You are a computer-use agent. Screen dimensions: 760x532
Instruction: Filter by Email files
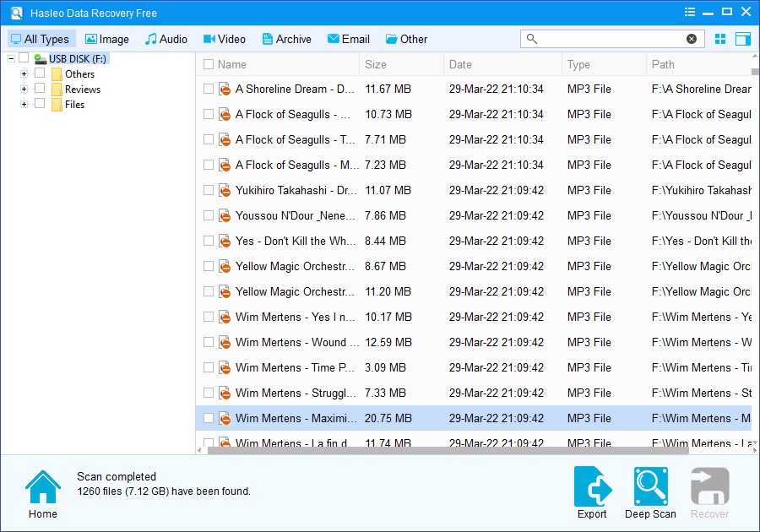349,39
